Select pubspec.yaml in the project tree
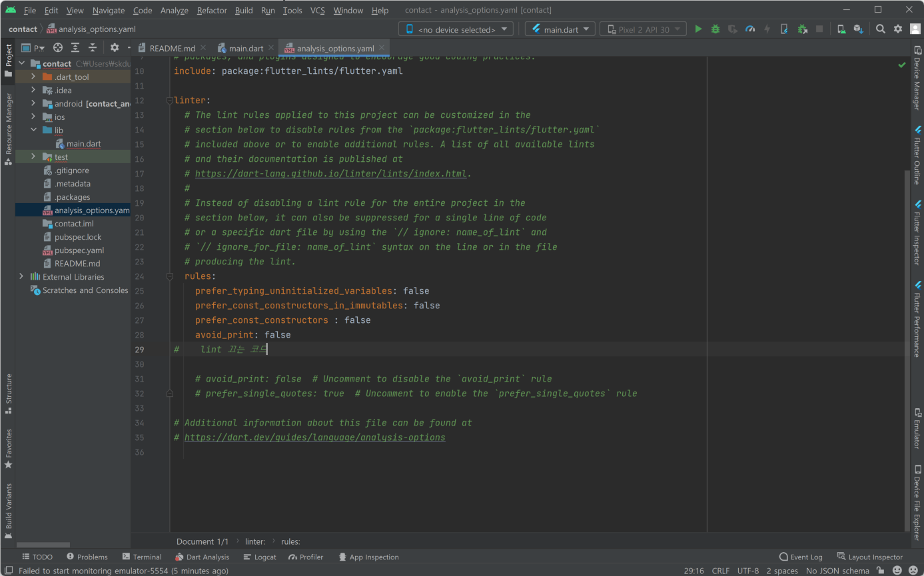This screenshot has width=924, height=576. [x=79, y=250]
